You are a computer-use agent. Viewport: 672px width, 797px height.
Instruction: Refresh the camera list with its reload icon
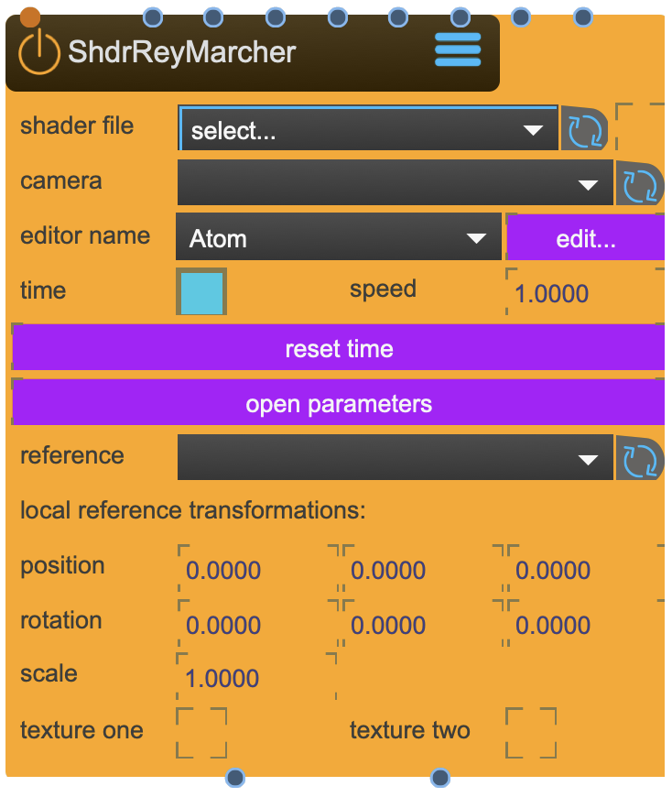(x=641, y=183)
